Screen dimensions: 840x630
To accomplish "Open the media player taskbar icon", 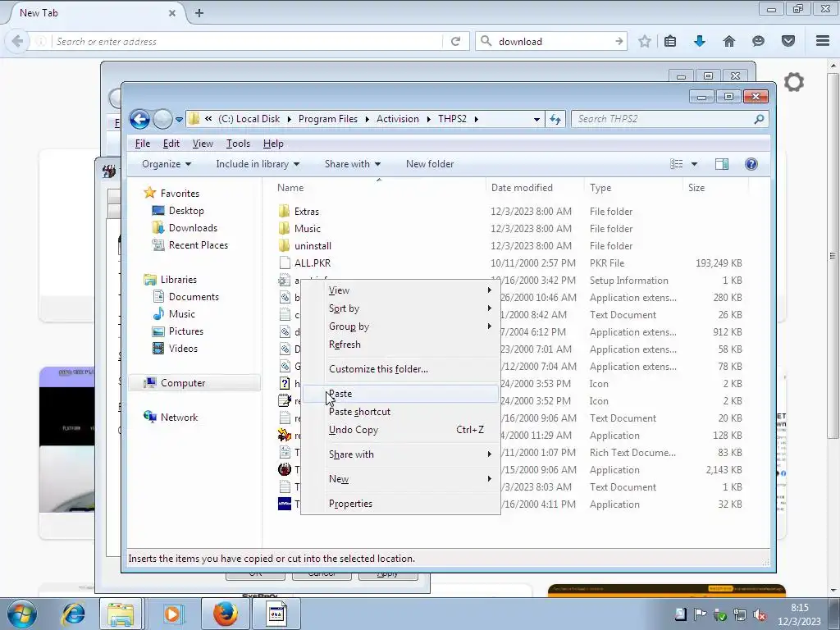I will click(172, 614).
